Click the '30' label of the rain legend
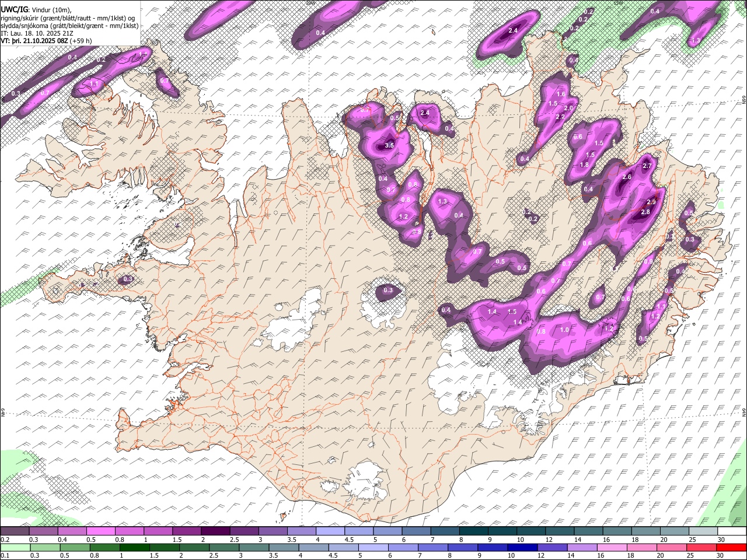The height and width of the screenshot is (560, 747). (721, 556)
